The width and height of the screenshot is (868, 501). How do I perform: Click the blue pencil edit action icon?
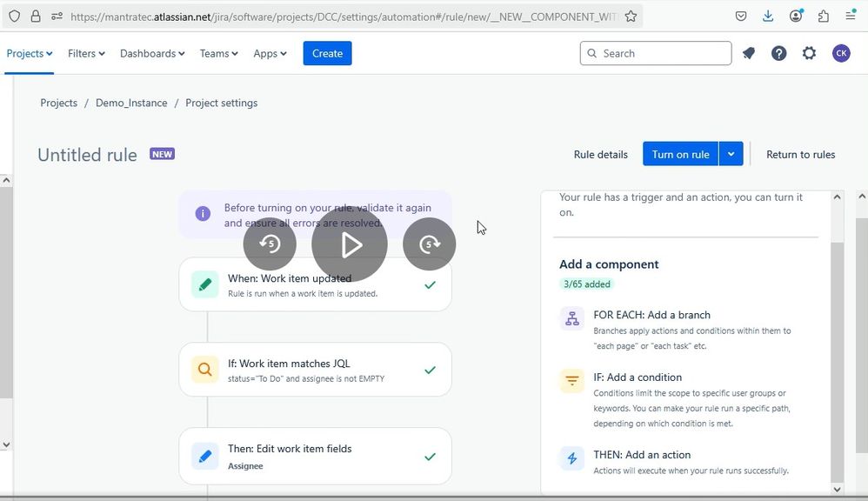tap(204, 456)
